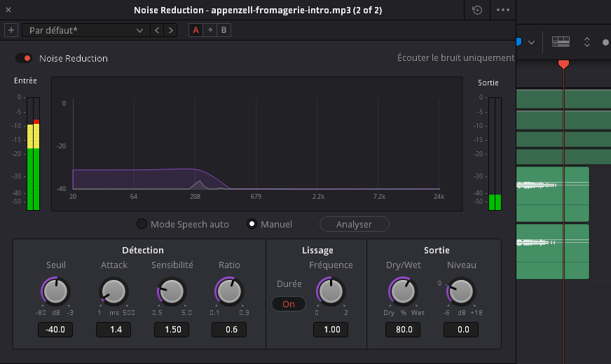Image resolution: width=611 pixels, height=364 pixels.
Task: Select the lower audio clip with waveform
Action: (x=553, y=251)
